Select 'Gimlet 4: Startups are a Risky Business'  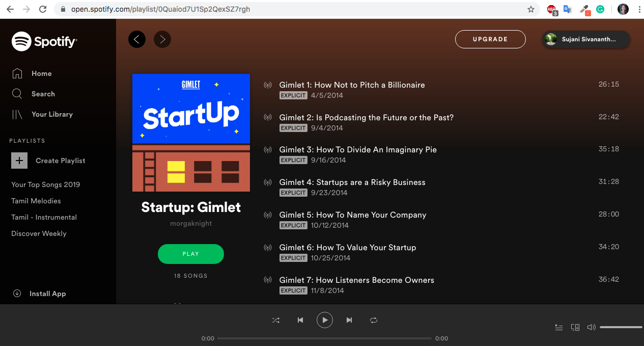(352, 182)
